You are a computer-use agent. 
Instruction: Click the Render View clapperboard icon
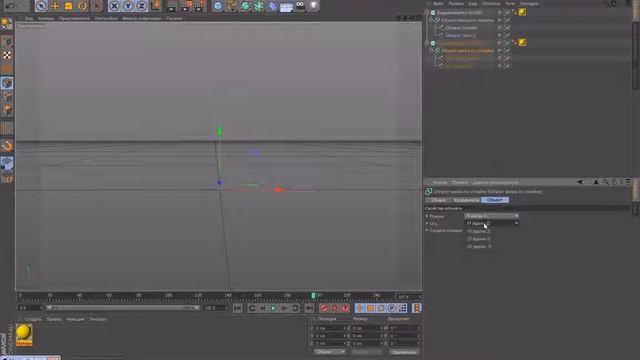(172, 6)
